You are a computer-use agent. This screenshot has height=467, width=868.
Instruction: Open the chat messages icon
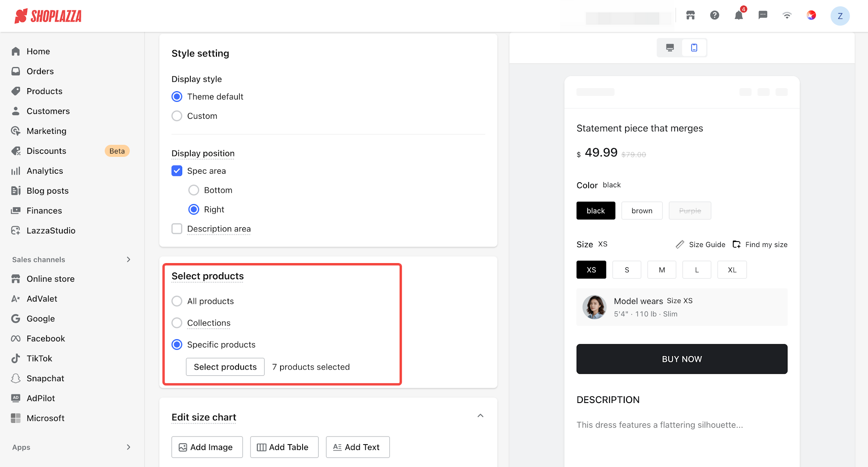763,16
